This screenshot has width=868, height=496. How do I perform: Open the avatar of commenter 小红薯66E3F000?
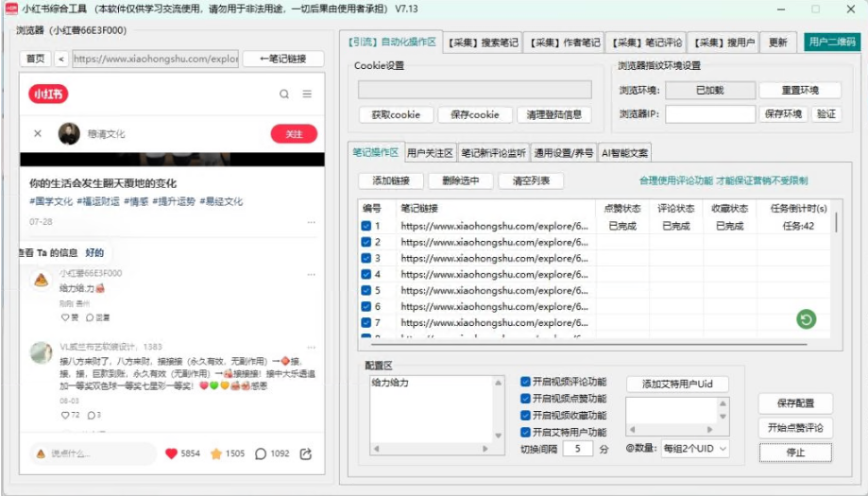(x=41, y=281)
